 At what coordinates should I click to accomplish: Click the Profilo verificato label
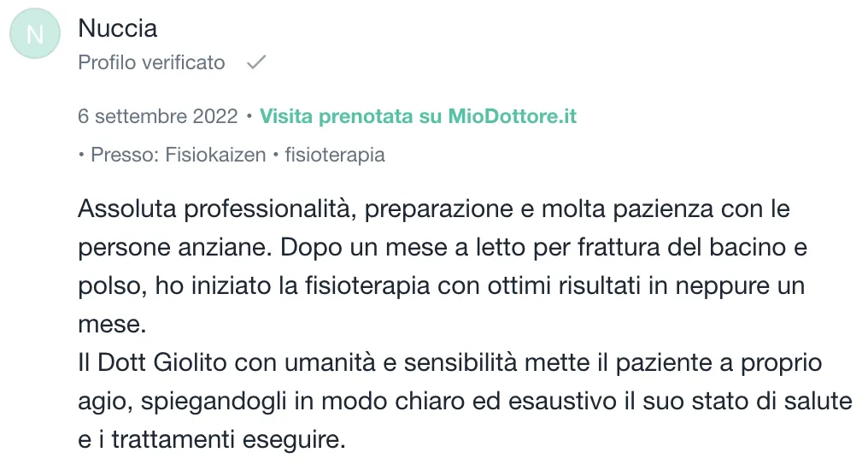pyautogui.click(x=152, y=62)
